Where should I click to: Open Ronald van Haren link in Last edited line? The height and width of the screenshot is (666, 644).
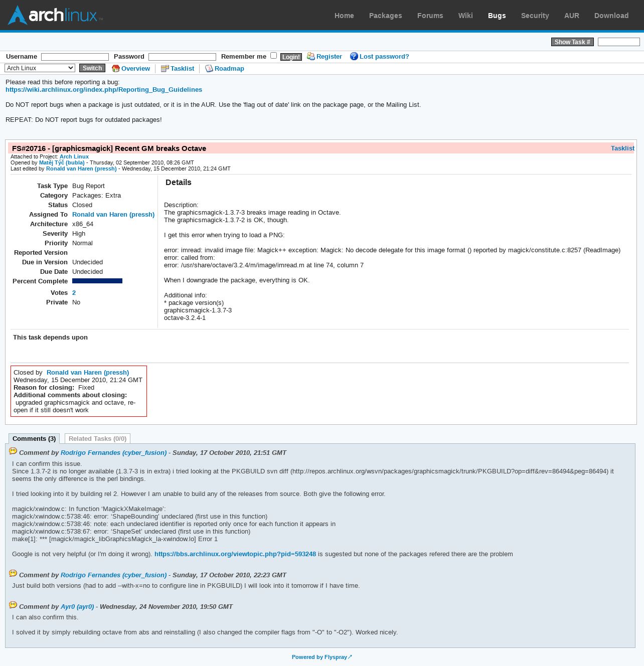click(x=81, y=169)
